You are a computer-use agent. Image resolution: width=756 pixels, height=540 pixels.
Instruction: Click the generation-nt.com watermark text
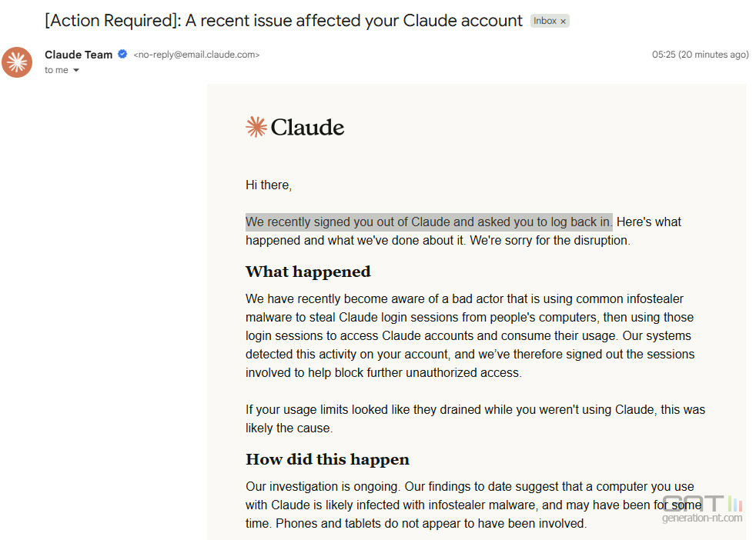click(x=702, y=518)
